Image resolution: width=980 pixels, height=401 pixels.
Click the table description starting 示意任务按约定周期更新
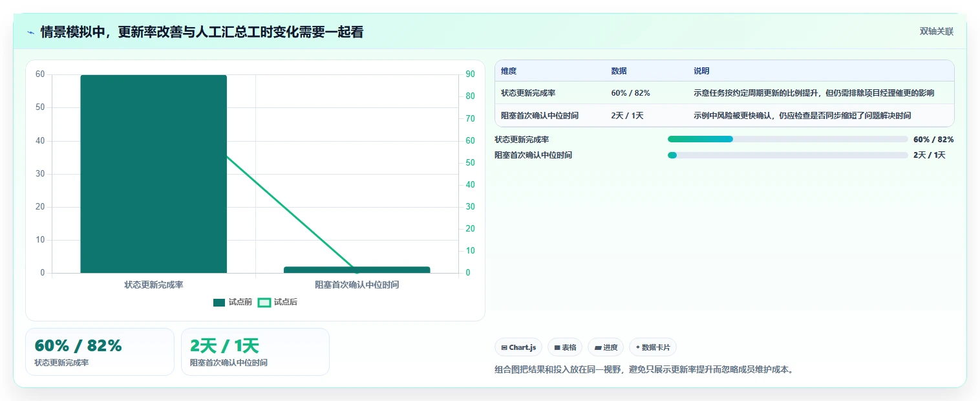coord(814,93)
